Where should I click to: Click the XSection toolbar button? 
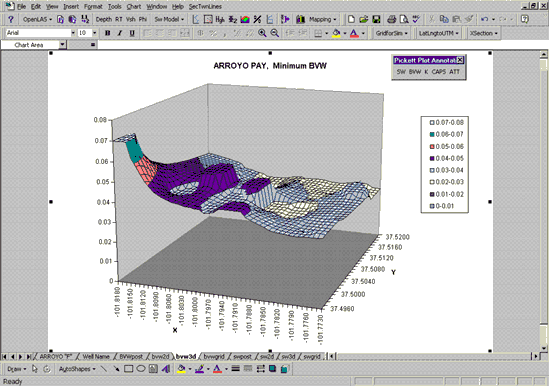(483, 33)
